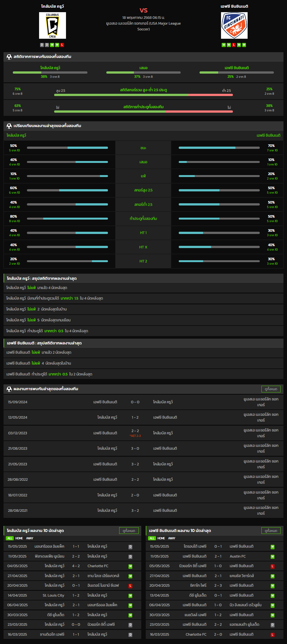
Task: Open head-to-head match dated 21/05/2023
Action: 143,464
